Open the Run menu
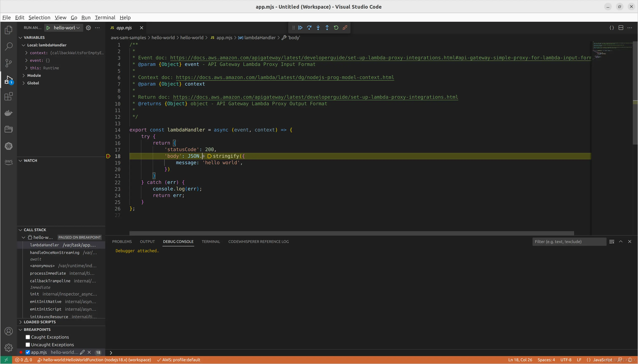Image resolution: width=638 pixels, height=364 pixels. 86,18
